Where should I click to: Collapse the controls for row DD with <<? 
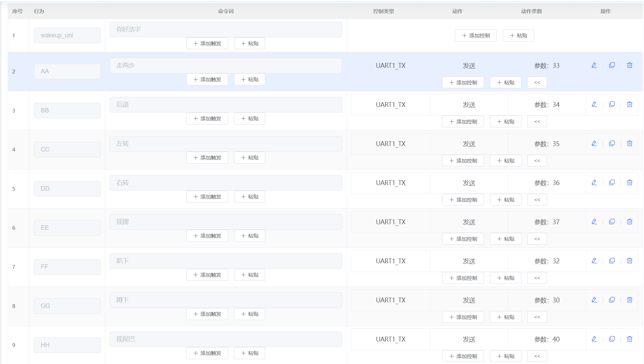(537, 200)
